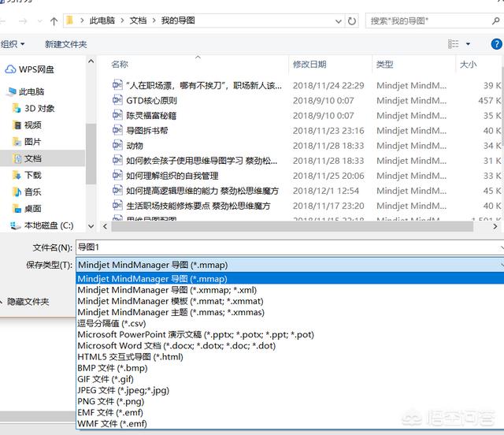Open the 组织 dropdown menu
This screenshot has height=435, width=504.
13,44
